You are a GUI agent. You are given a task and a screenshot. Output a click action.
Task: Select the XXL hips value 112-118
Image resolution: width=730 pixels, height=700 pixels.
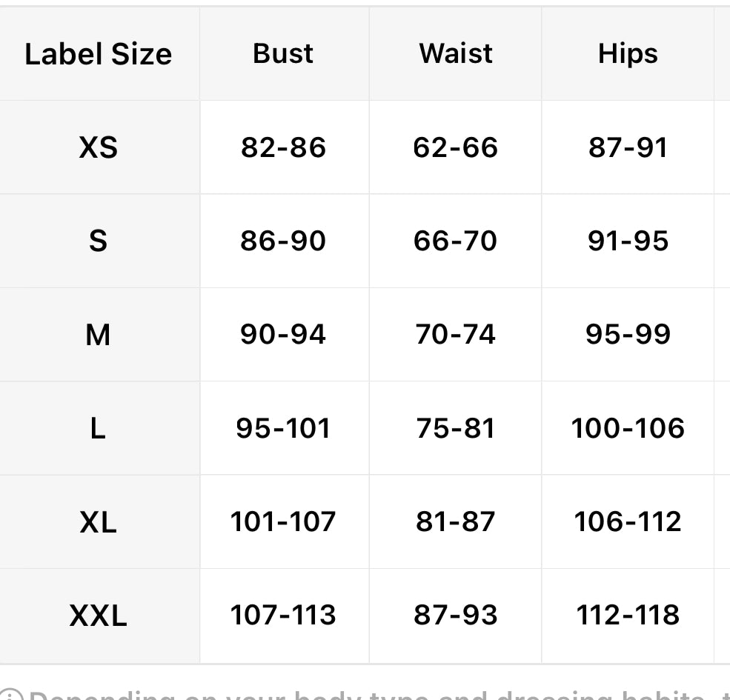click(628, 616)
